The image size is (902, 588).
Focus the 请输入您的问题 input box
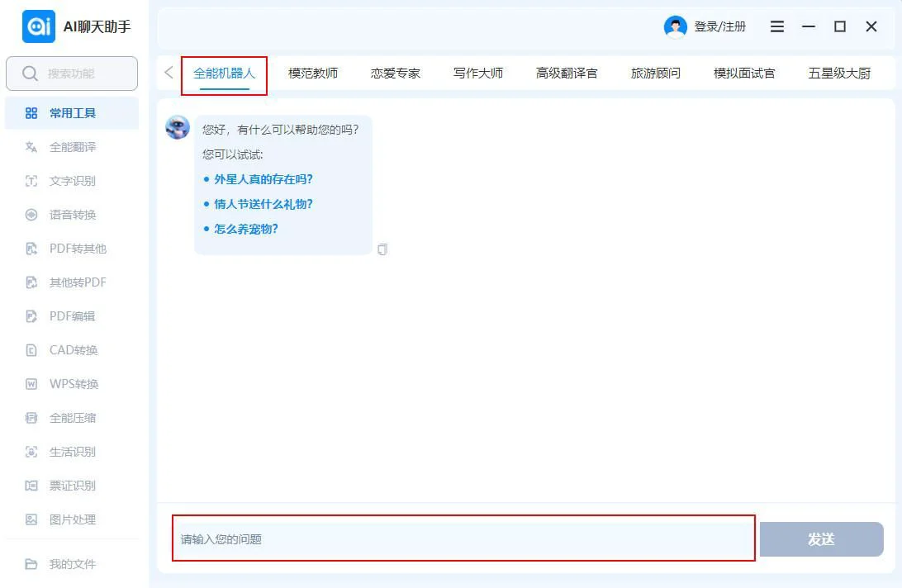coord(463,538)
